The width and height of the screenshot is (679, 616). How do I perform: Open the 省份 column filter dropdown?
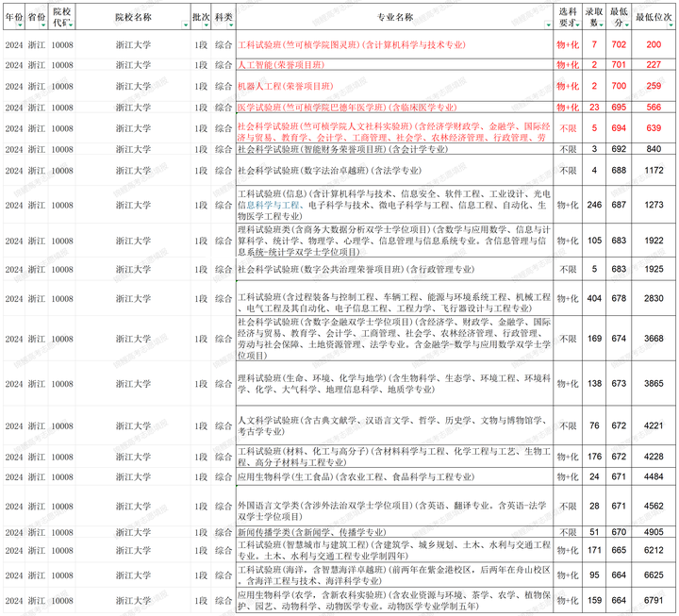tap(42, 25)
